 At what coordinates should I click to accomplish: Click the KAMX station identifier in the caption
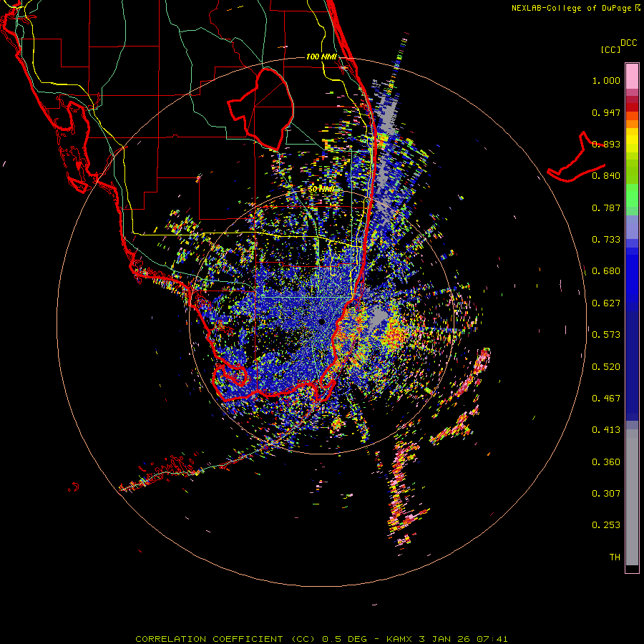coord(401,639)
